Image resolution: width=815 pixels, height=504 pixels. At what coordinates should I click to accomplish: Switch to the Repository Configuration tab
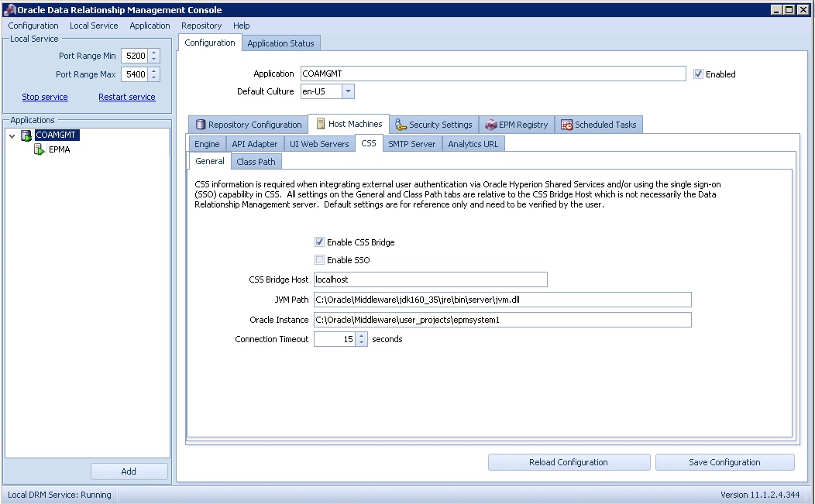pyautogui.click(x=248, y=125)
